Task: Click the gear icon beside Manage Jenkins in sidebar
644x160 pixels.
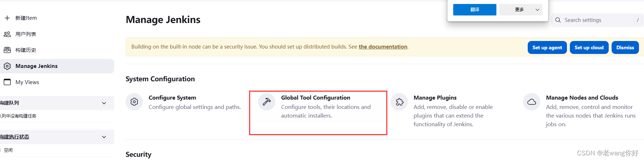Action: [7, 66]
